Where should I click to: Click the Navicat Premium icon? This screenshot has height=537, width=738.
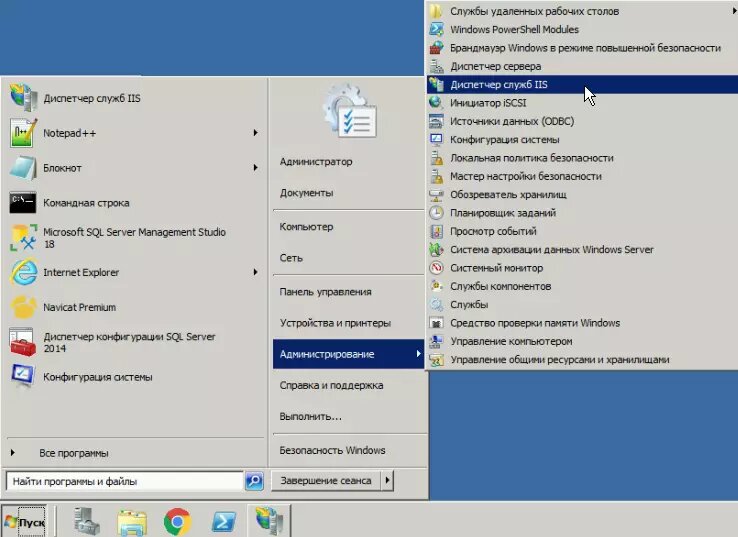tap(23, 307)
